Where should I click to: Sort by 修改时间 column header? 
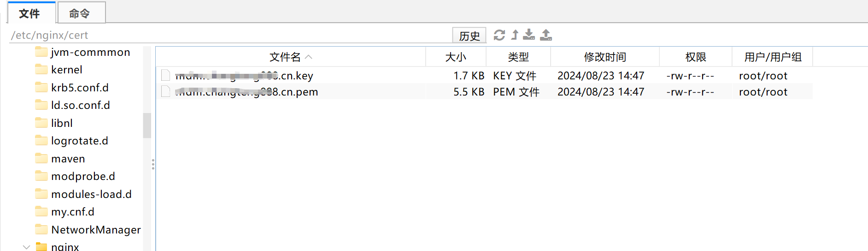click(x=605, y=57)
